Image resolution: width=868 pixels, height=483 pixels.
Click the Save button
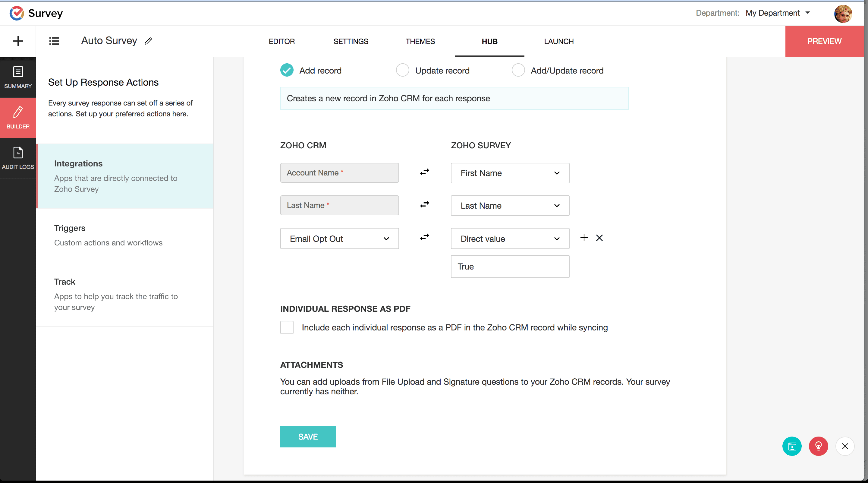tap(308, 437)
